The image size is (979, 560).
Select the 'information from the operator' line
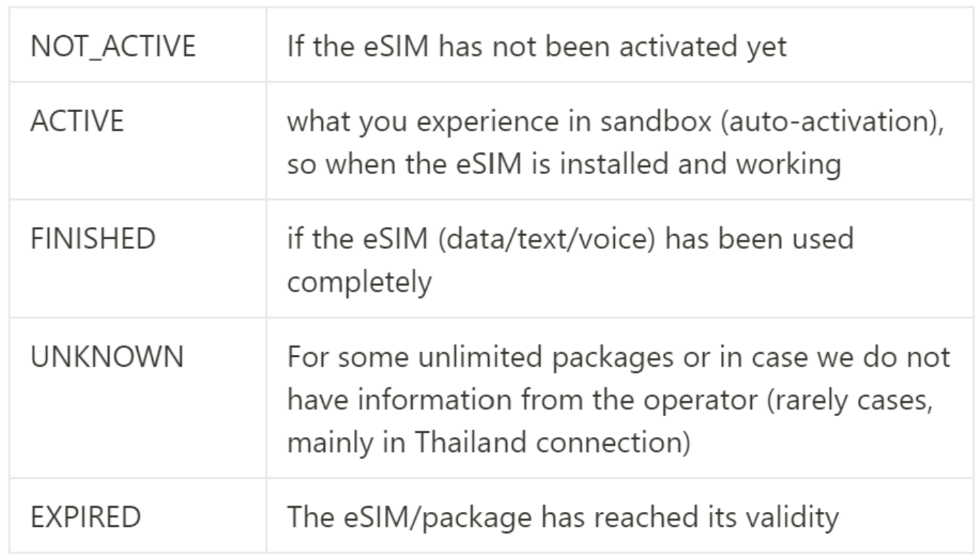610,400
